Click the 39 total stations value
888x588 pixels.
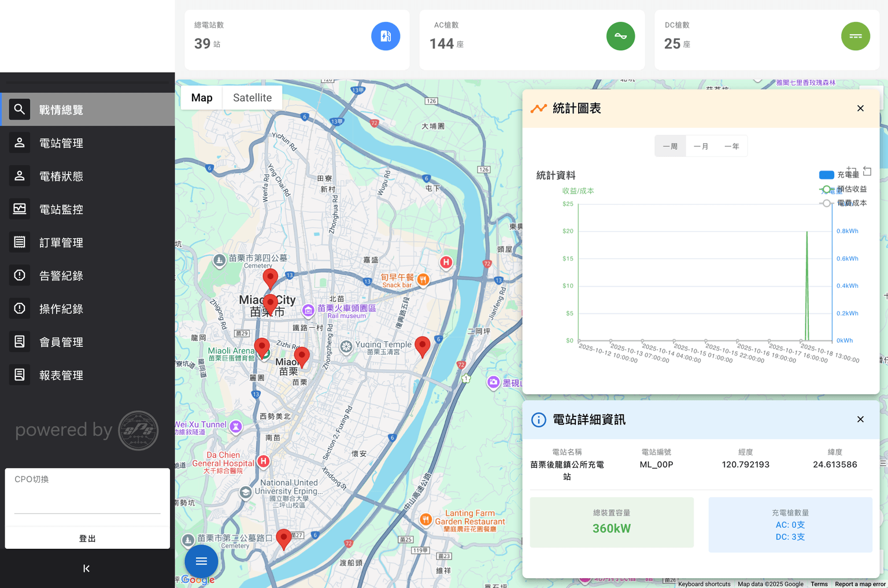[x=202, y=44]
